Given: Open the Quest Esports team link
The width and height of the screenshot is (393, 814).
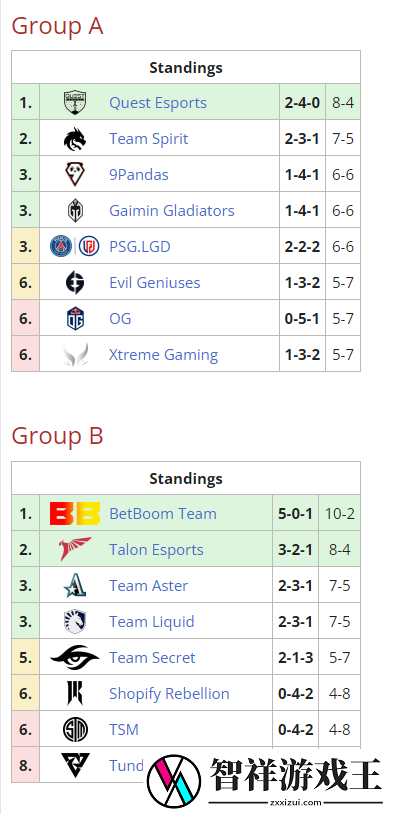Looking at the screenshot, I should [158, 103].
